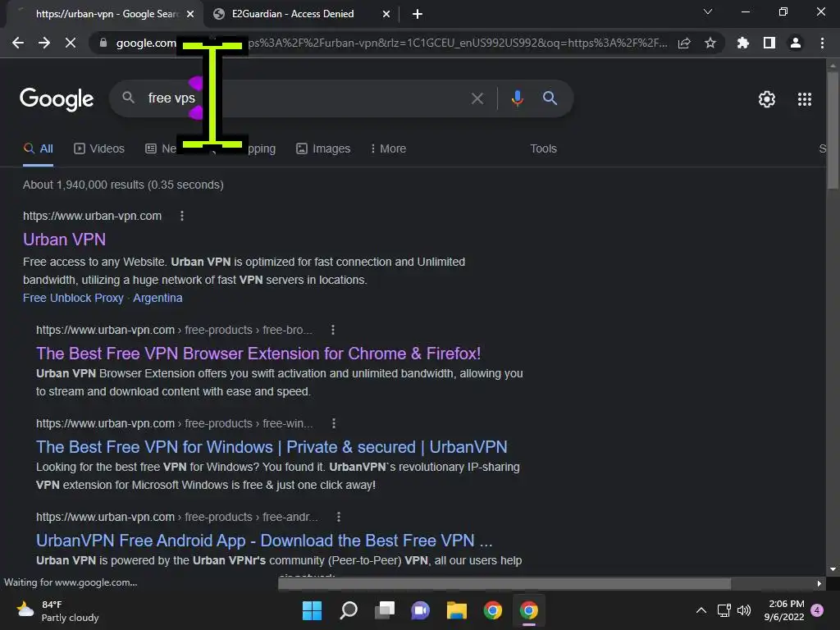The width and height of the screenshot is (840, 630).
Task: Switch to Videos results
Action: pyautogui.click(x=99, y=149)
